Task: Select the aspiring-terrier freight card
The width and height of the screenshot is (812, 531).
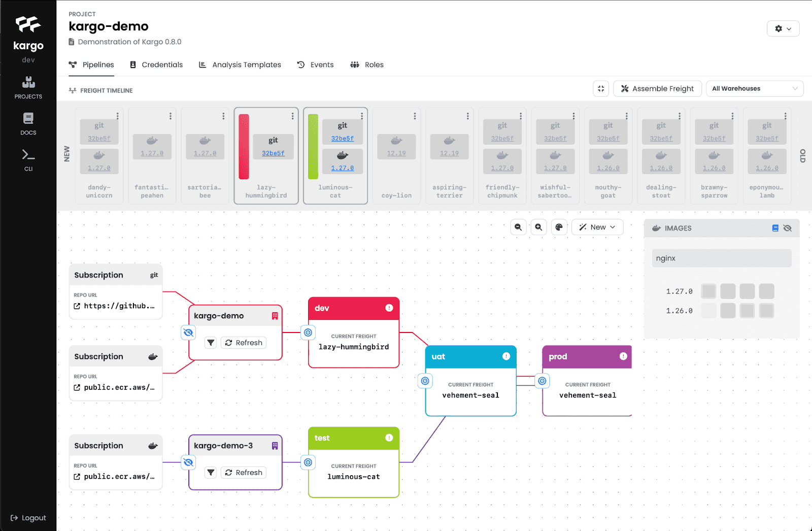Action: [x=449, y=156]
